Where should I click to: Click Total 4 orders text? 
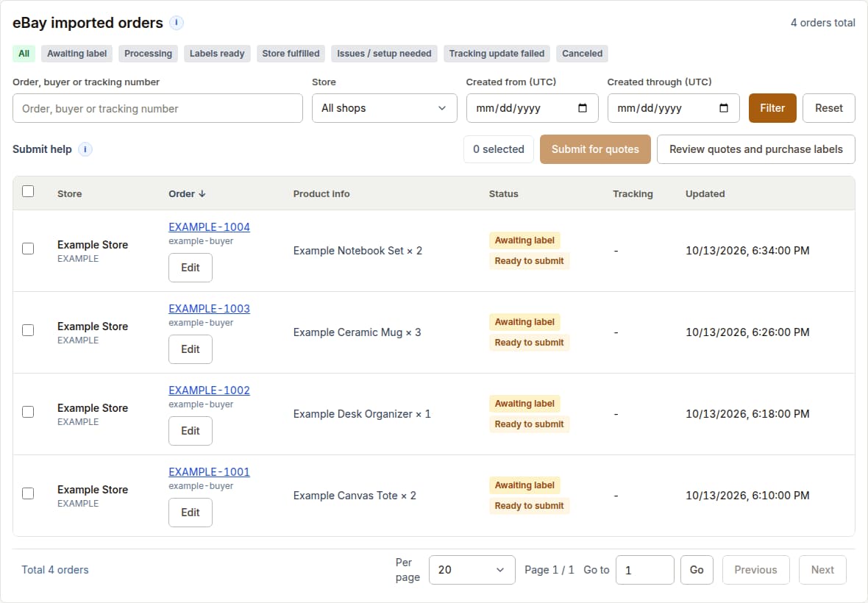click(x=55, y=570)
